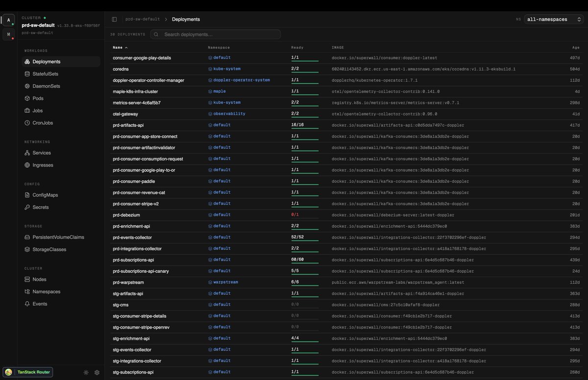
Task: Open the maple-k8s-infra-cluster deployment
Action: click(135, 92)
